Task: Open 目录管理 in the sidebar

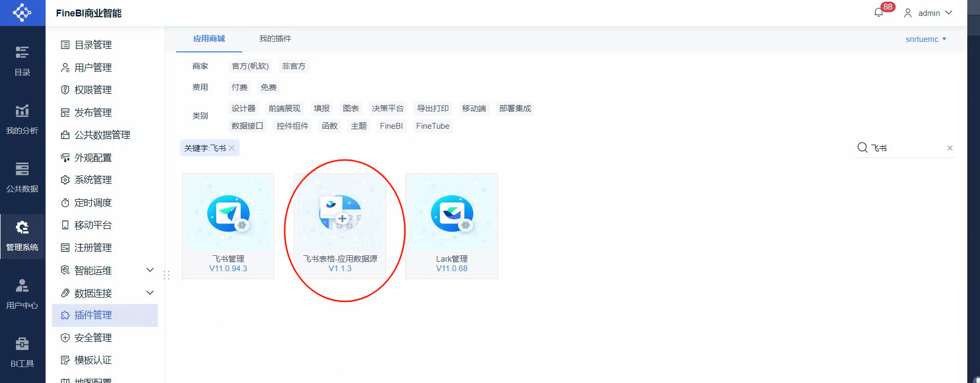Action: coord(105,45)
